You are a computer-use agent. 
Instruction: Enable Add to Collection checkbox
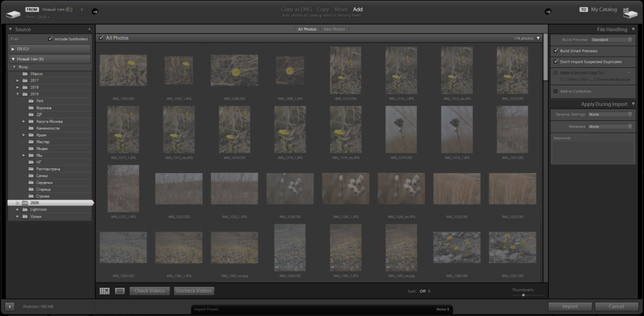coord(555,91)
